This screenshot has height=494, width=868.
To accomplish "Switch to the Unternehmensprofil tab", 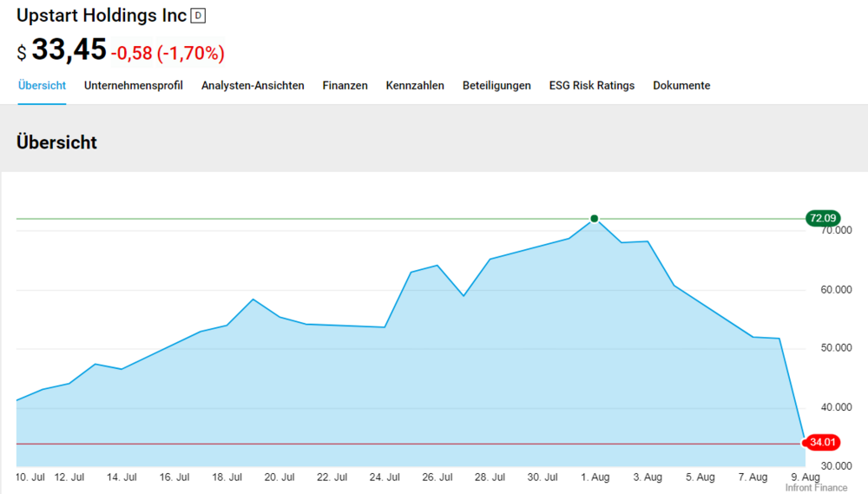I will (x=134, y=86).
